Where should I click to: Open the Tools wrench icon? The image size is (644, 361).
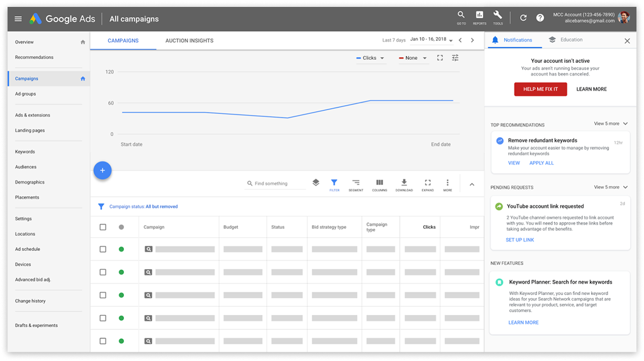498,17
